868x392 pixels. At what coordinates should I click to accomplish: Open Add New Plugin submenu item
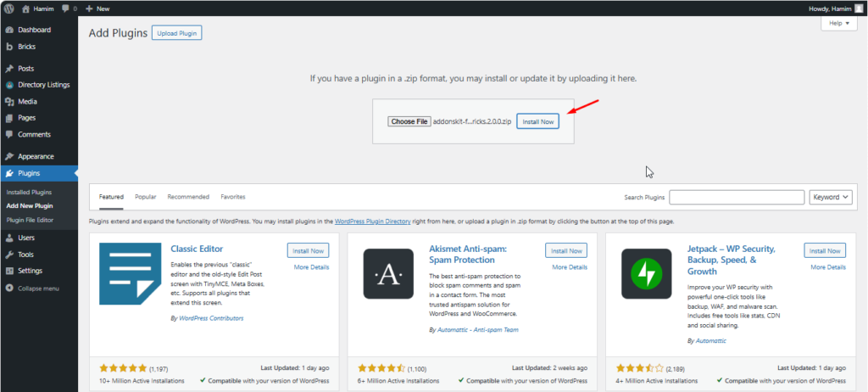point(30,205)
